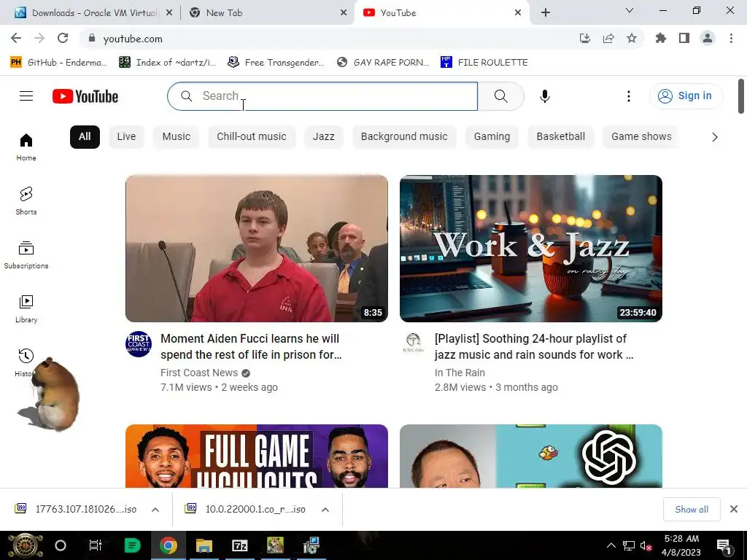747x560 pixels.
Task: Select the Music filter chip
Action: (177, 136)
